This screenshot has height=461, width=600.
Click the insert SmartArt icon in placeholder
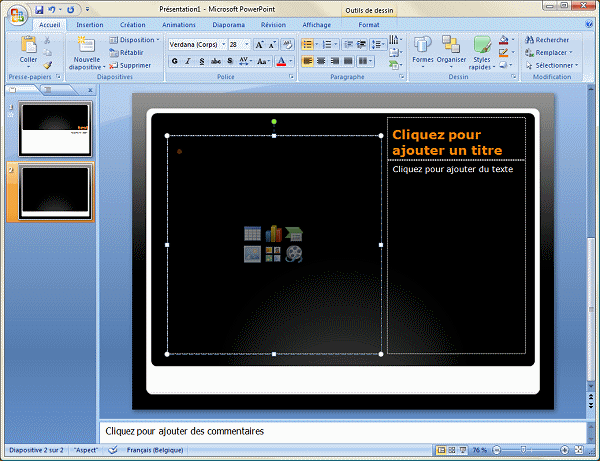(x=294, y=233)
